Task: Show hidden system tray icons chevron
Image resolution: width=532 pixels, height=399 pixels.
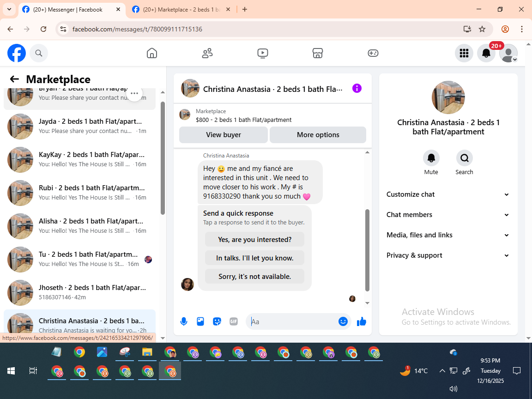Action: tap(442, 371)
